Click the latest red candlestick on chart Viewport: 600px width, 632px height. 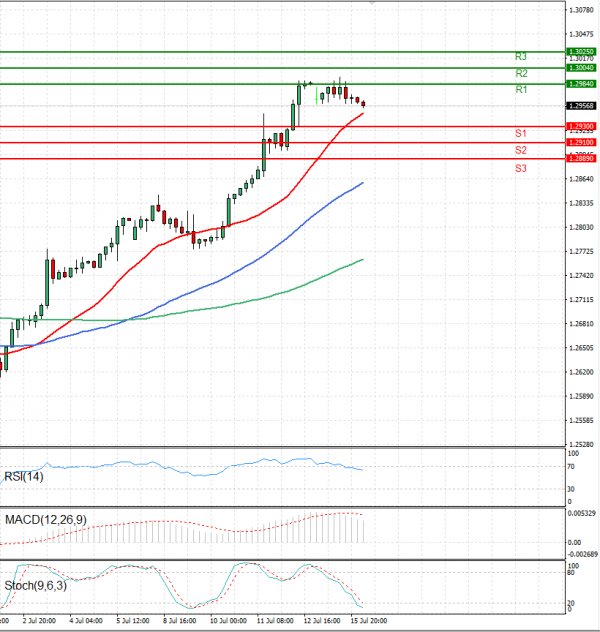(363, 104)
